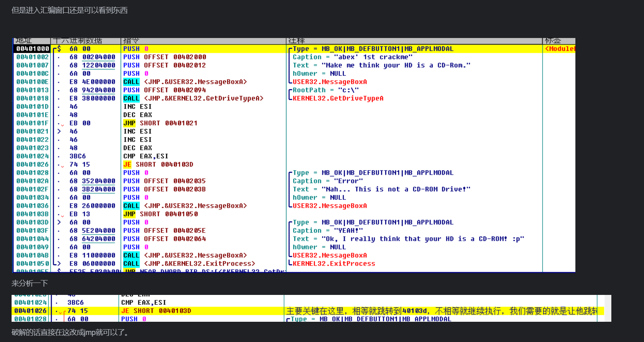Select the PUSH OFFSET 00402064 instruction
The width and height of the screenshot is (644, 342).
coord(165,239)
